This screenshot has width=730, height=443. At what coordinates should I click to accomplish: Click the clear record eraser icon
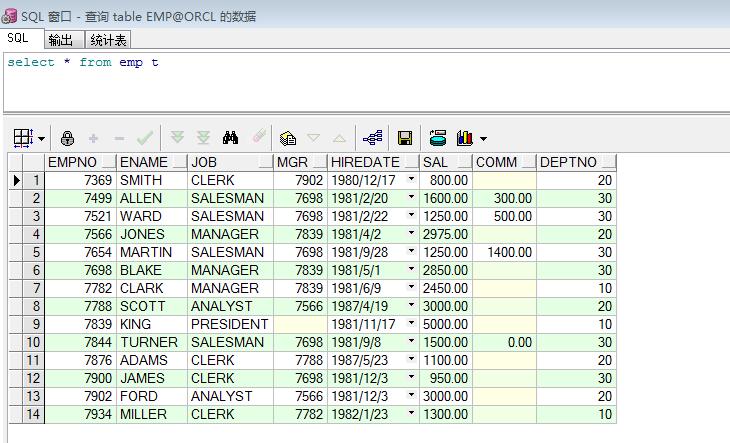click(x=259, y=137)
